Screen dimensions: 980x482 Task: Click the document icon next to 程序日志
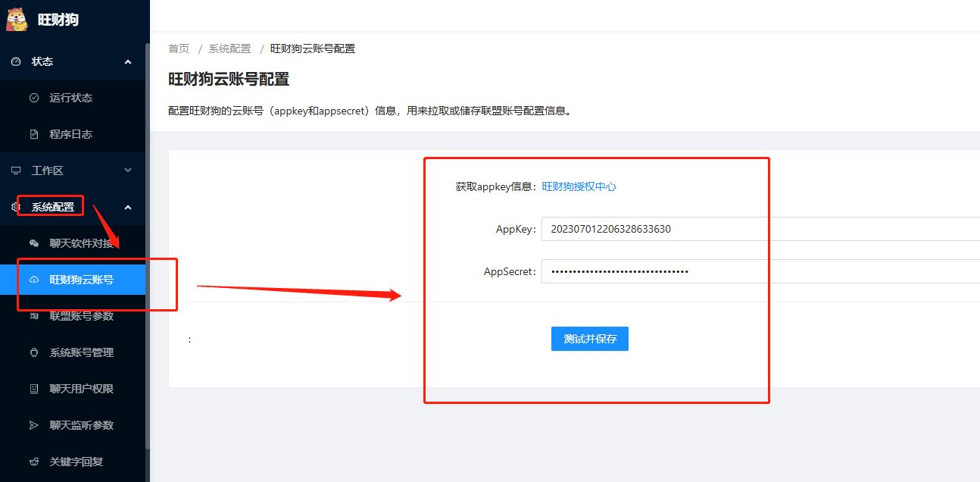point(33,134)
